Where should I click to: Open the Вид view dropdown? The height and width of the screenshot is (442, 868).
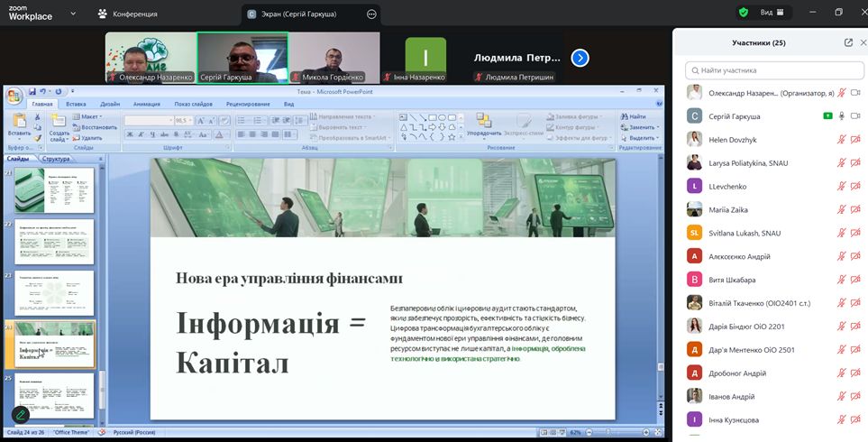773,13
